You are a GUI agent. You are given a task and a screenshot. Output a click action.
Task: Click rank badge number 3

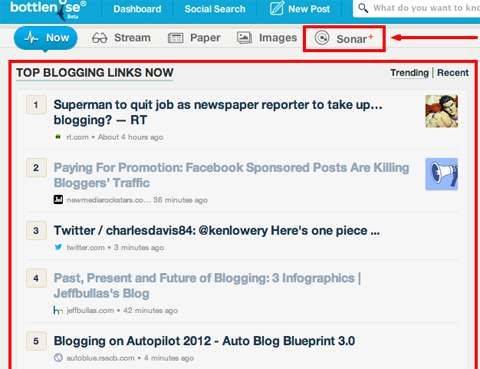(x=36, y=231)
